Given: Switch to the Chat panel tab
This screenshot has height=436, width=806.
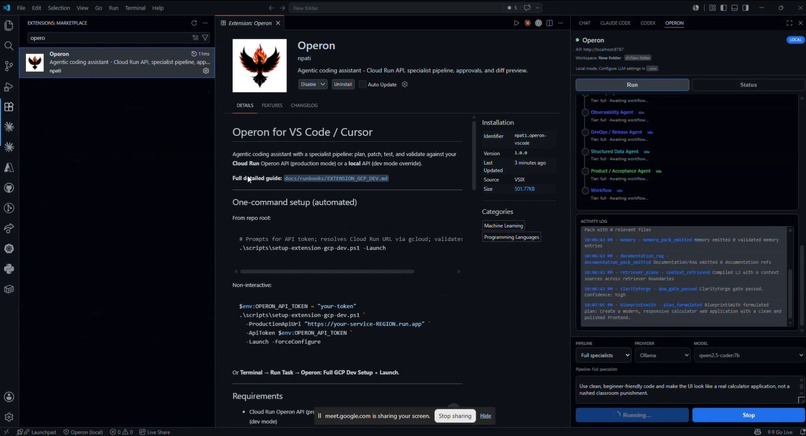Looking at the screenshot, I should 584,23.
